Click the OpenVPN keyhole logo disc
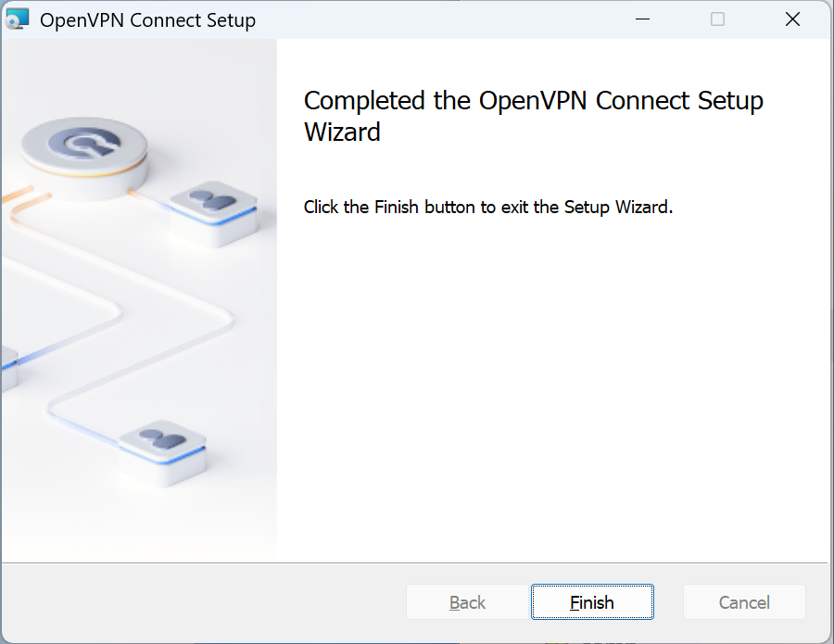Viewport: 834px width, 644px height. point(83,145)
